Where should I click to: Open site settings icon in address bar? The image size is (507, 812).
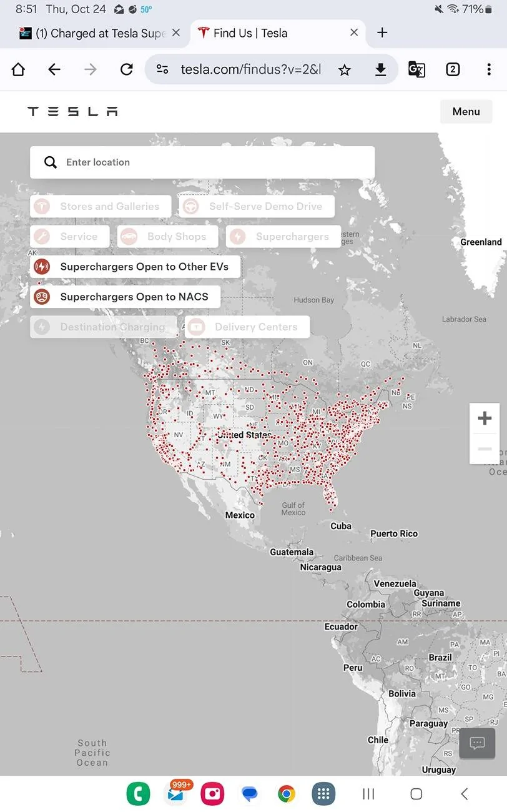tap(162, 69)
